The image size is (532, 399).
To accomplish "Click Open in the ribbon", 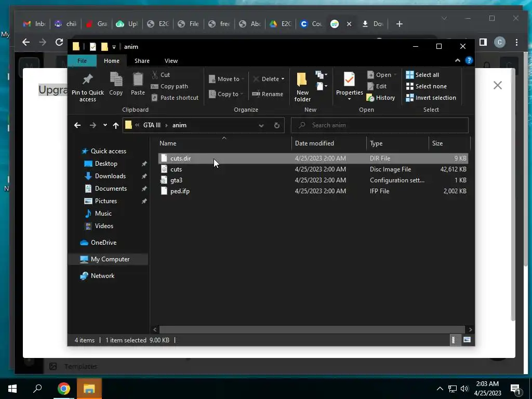I will point(382,75).
